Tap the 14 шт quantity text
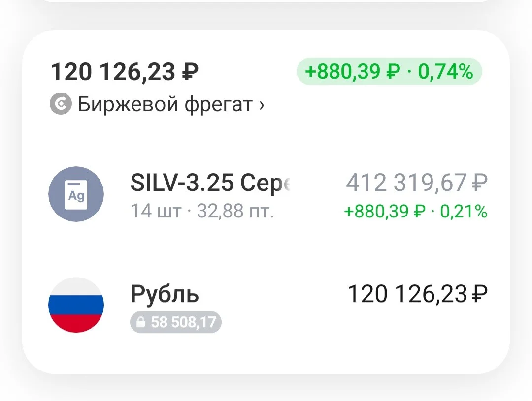This screenshot has height=401, width=532. (156, 211)
